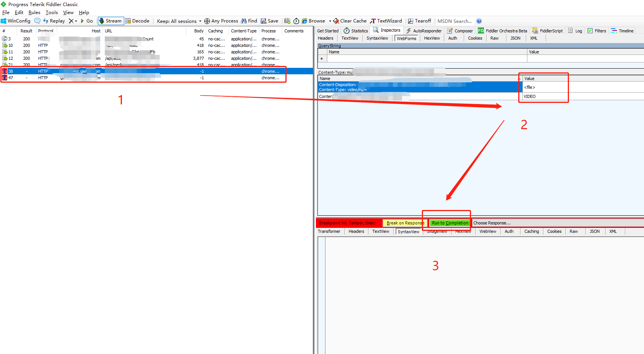Open Choose Response dropdown
644x354 pixels.
pos(492,223)
